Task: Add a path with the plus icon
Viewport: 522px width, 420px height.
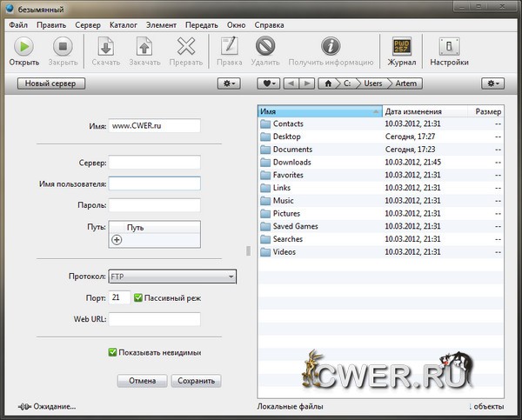Action: (x=117, y=240)
